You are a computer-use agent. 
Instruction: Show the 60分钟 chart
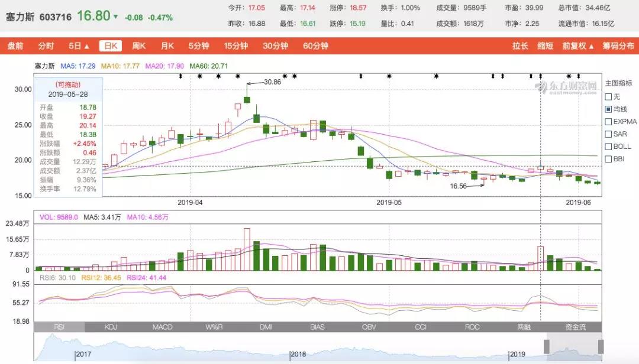click(315, 46)
